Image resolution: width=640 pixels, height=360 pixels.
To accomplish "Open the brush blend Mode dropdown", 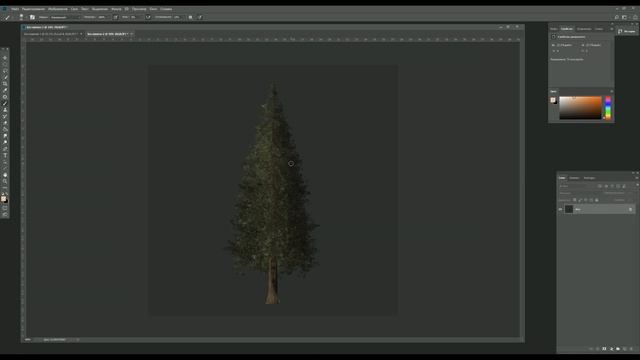I will coord(65,17).
